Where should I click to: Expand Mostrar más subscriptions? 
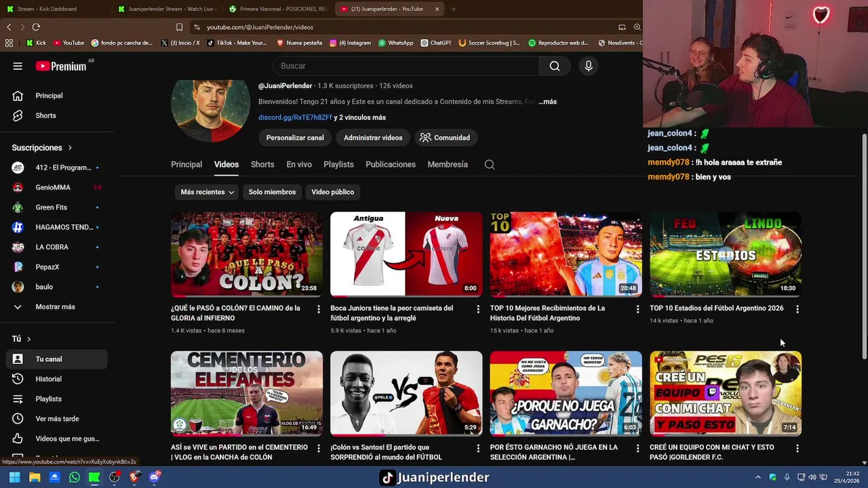56,306
